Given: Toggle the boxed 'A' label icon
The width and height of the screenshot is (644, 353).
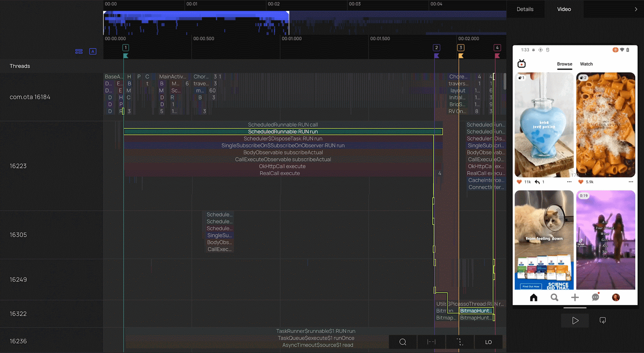Looking at the screenshot, I should (93, 52).
